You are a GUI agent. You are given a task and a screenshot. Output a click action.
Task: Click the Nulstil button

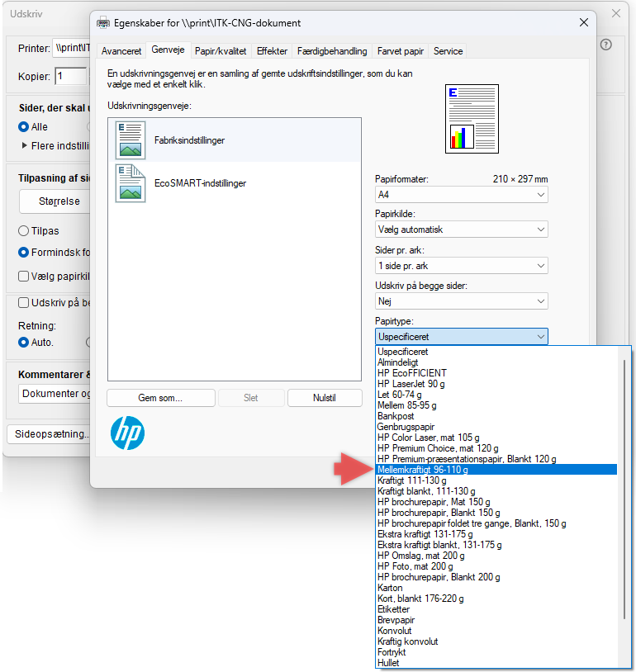pyautogui.click(x=325, y=398)
